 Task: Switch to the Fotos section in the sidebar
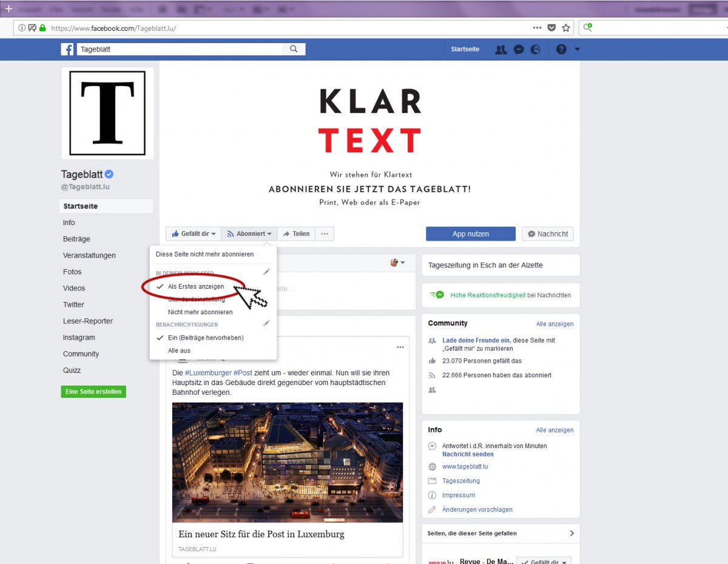72,272
